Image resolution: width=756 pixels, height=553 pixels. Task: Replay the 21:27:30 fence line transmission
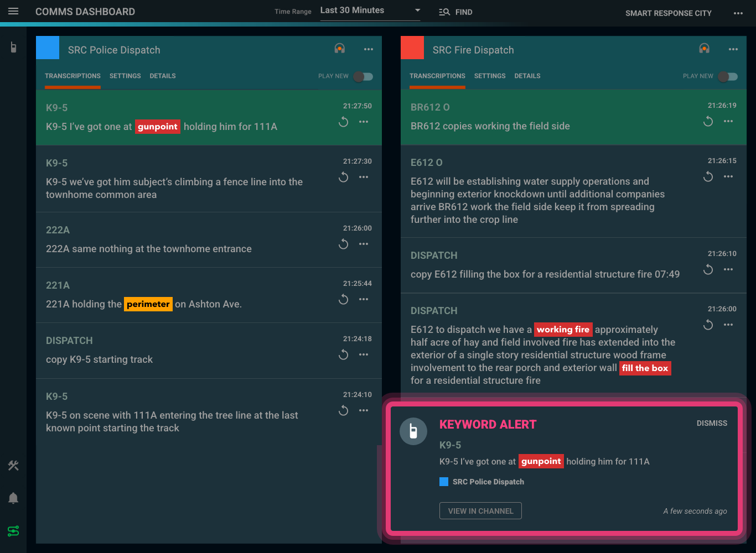coord(344,177)
